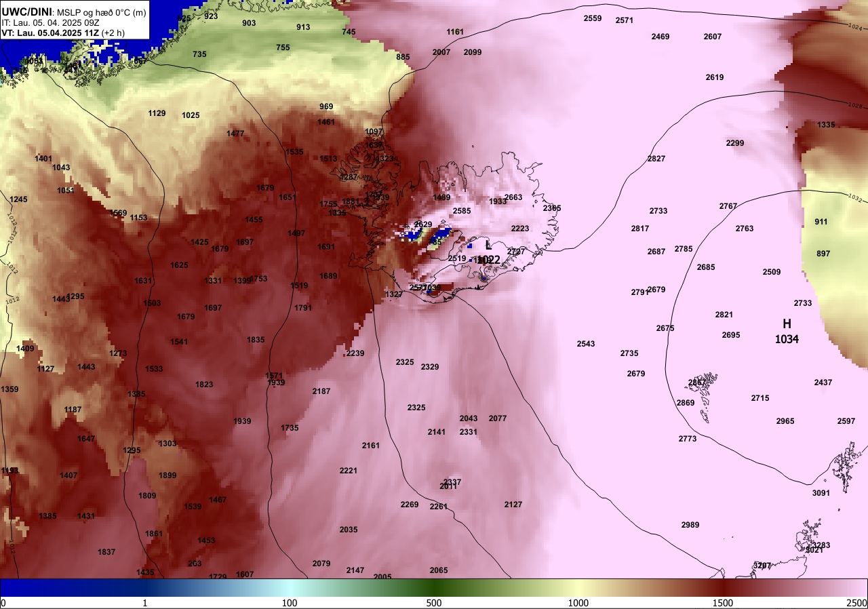868x609 pixels.
Task: Click the height value 2161
Action: click(x=371, y=446)
